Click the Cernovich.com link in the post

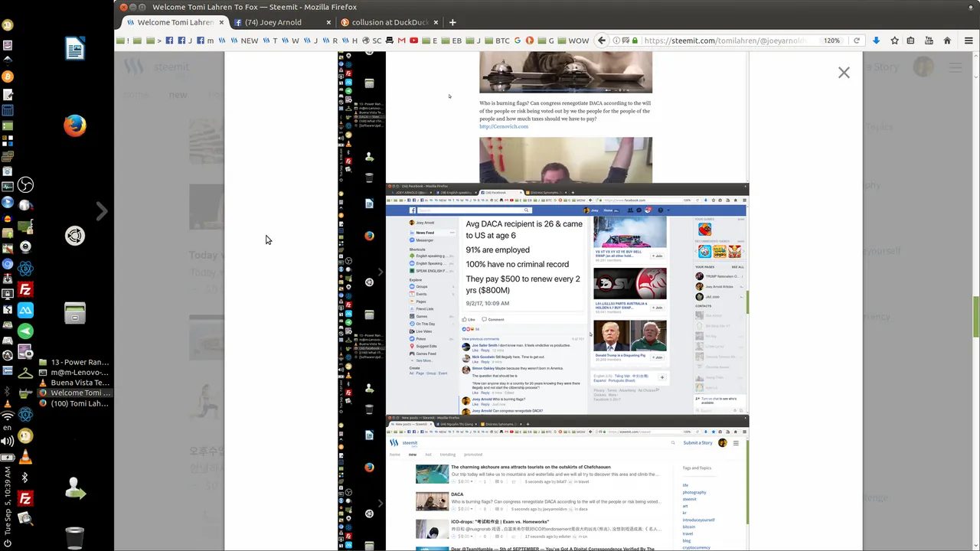[504, 126]
